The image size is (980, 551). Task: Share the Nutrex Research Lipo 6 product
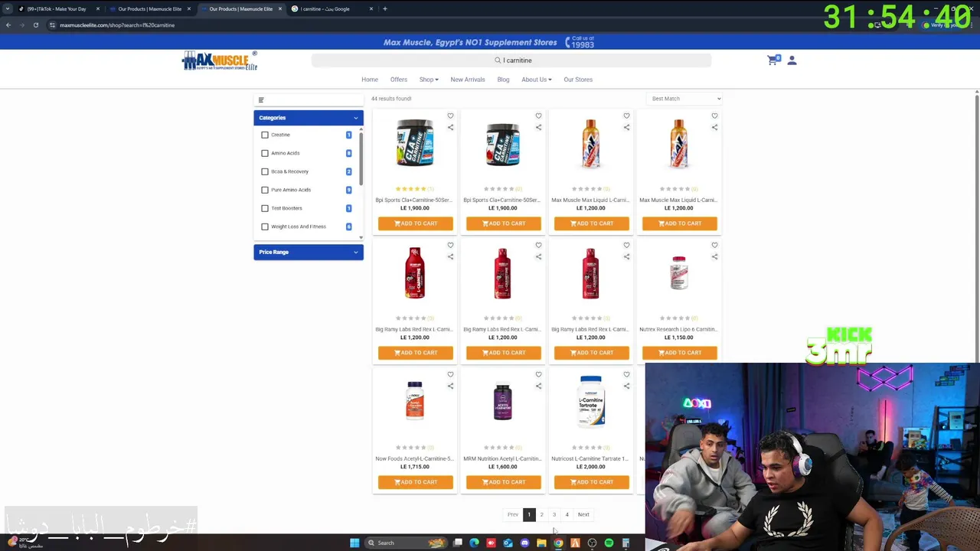click(x=714, y=256)
